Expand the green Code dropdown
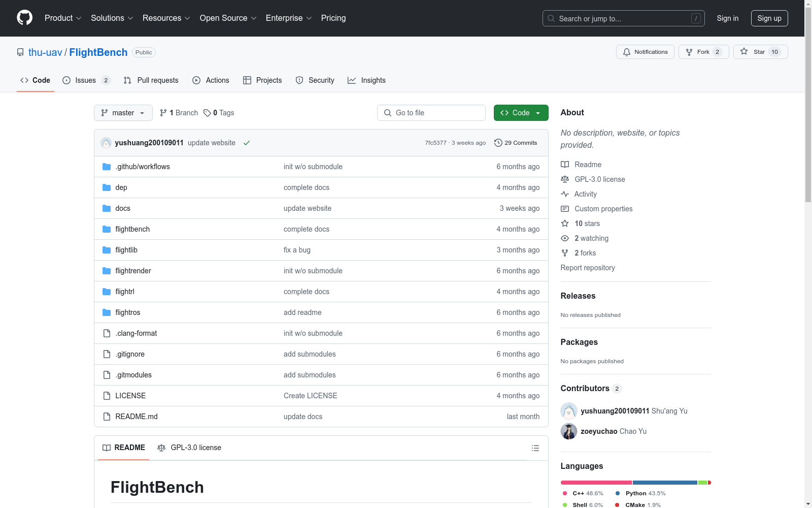This screenshot has height=508, width=812. [x=521, y=113]
